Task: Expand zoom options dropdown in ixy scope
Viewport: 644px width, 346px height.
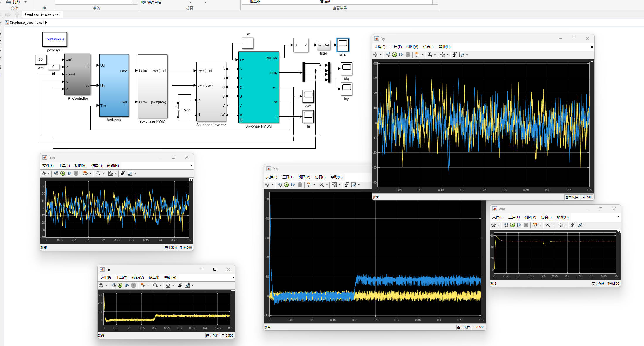Action: click(435, 55)
